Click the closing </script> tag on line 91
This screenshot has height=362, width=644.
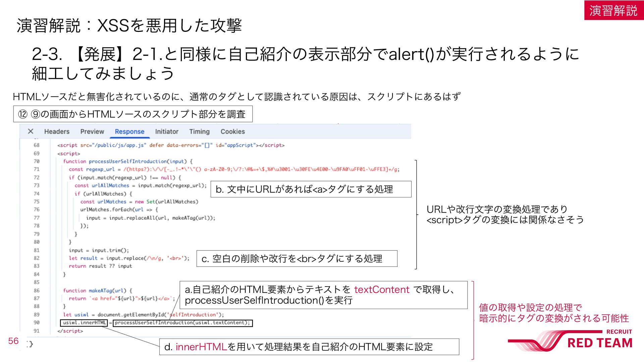point(70,331)
